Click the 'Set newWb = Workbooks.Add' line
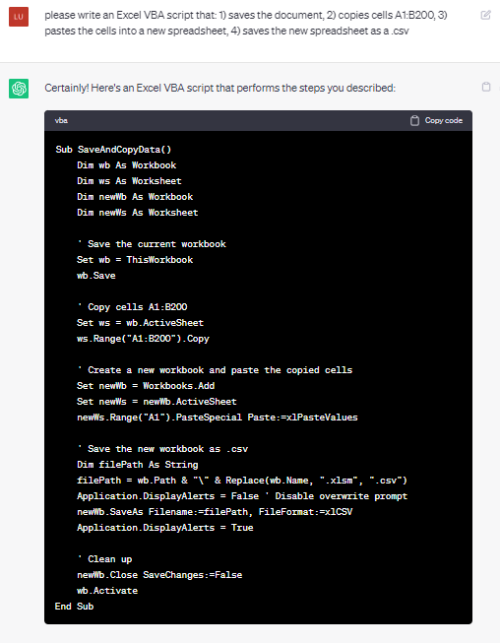The image size is (500, 643). pos(146,386)
